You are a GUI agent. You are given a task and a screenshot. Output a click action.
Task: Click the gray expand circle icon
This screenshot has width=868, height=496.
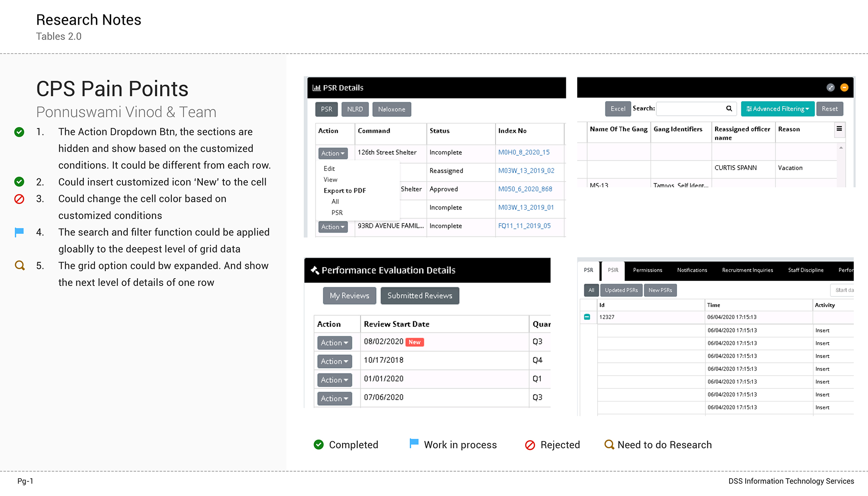click(x=831, y=88)
